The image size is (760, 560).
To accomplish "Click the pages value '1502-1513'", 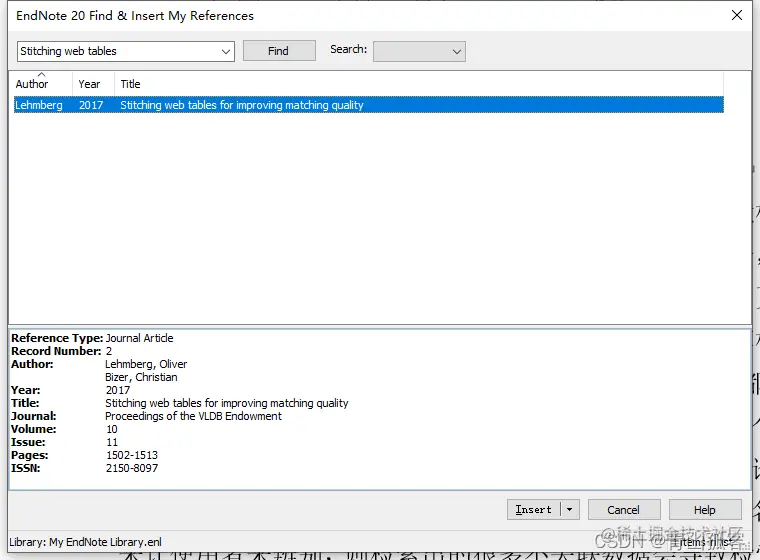I will pyautogui.click(x=132, y=455).
